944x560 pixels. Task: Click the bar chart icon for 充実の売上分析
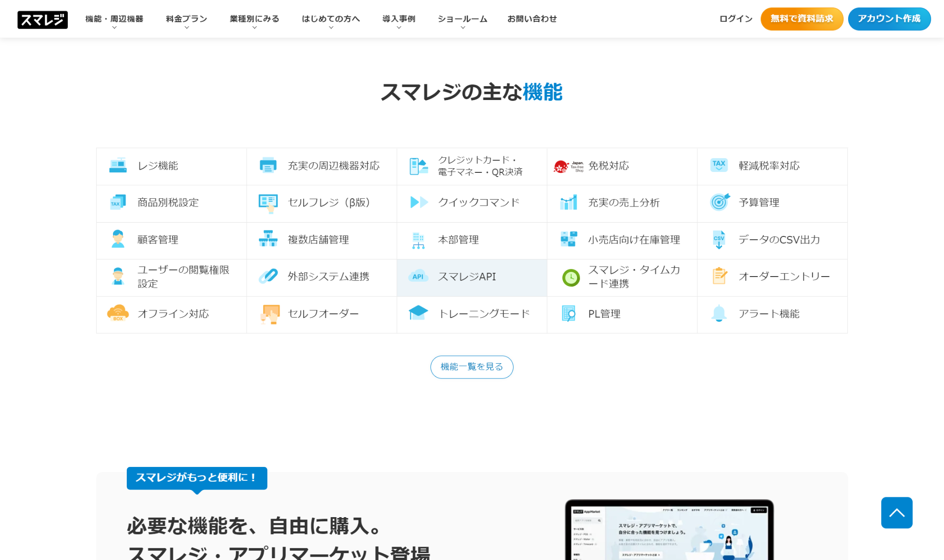click(x=568, y=202)
